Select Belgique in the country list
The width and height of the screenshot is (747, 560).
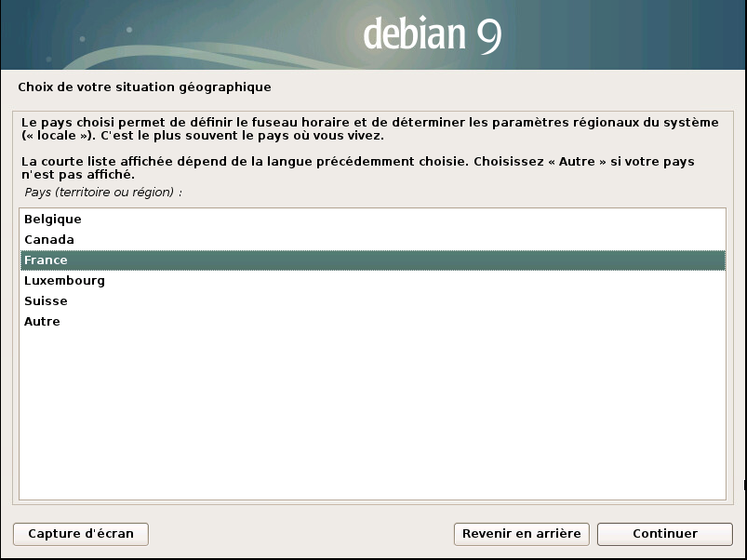click(x=372, y=219)
